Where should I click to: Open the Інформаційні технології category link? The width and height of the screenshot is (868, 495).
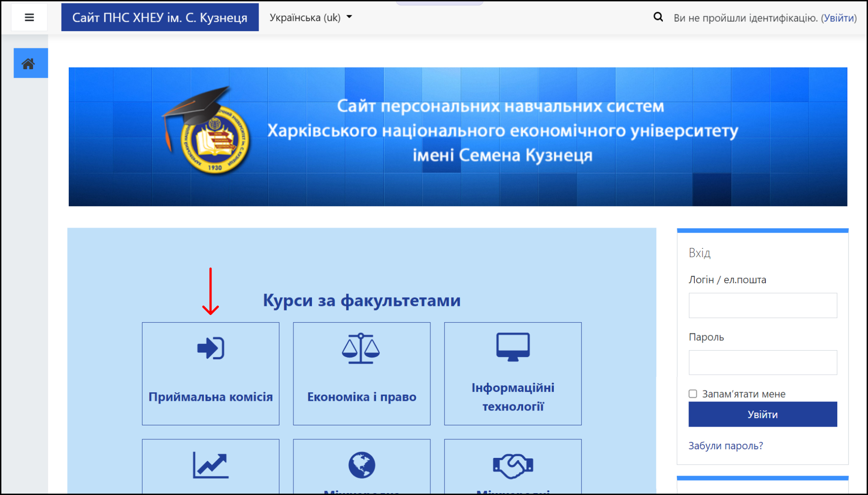(513, 397)
